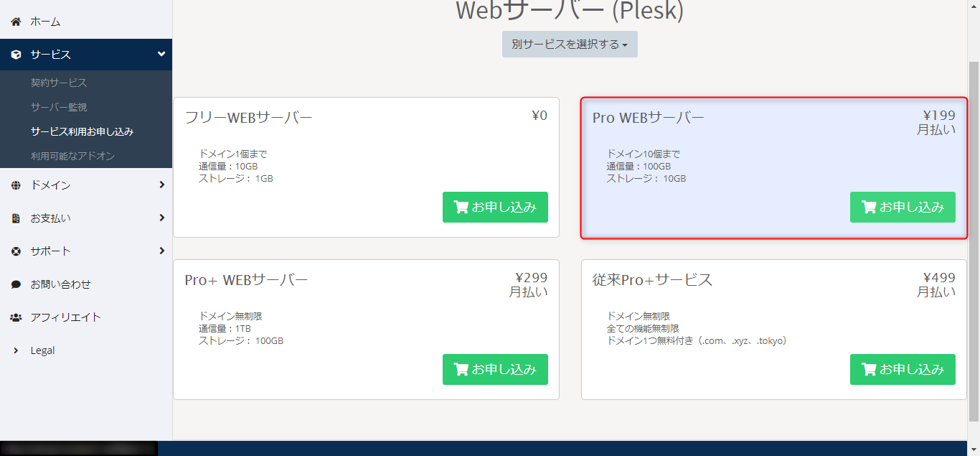The image size is (980, 456).
Task: Click the 通信量：1TB text
Action: [x=225, y=329]
